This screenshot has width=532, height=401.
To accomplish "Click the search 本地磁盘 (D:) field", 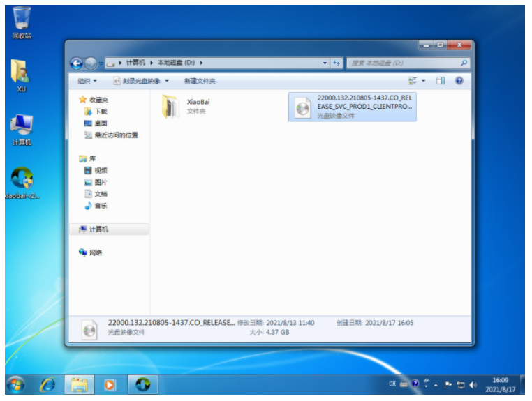I will 404,63.
